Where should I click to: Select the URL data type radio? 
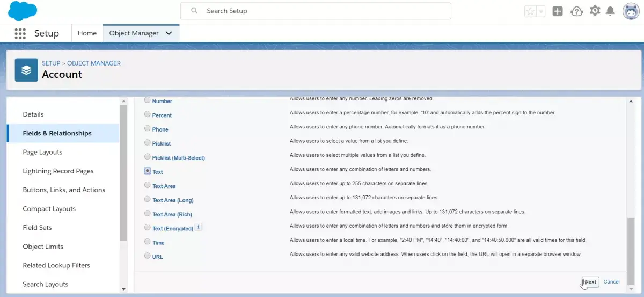tap(148, 256)
